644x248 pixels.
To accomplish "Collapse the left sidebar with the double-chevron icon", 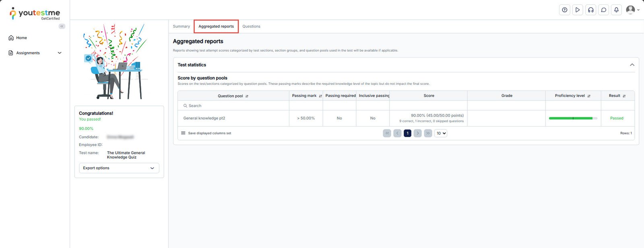I will pos(62,26).
